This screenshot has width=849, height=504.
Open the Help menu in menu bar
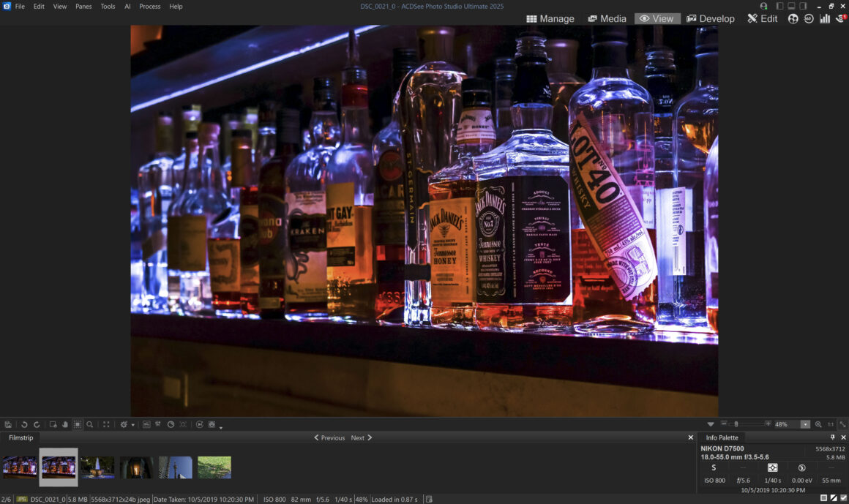pyautogui.click(x=176, y=7)
